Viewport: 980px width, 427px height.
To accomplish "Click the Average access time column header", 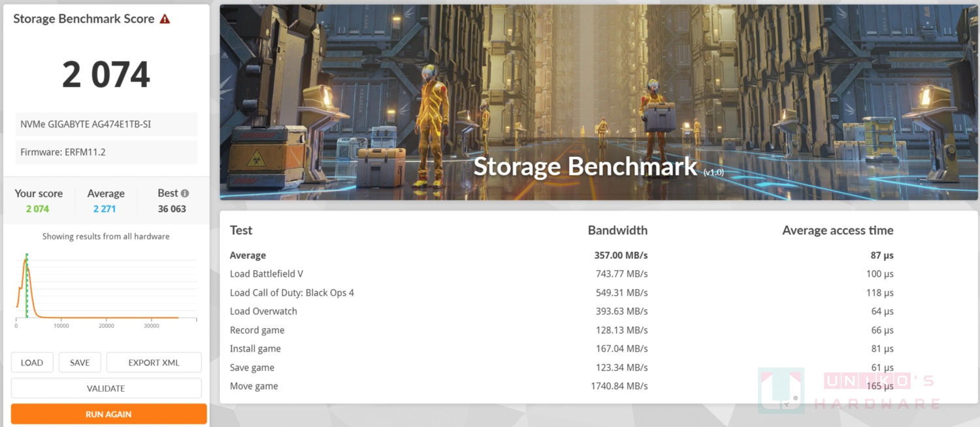I will (x=838, y=230).
